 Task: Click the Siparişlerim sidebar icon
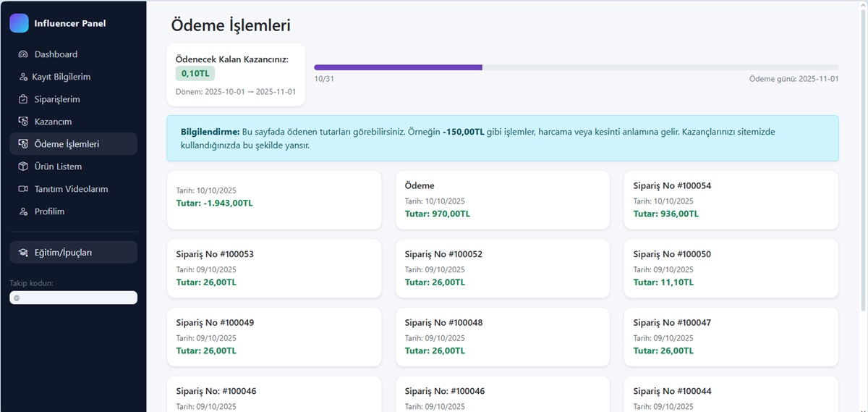pyautogui.click(x=23, y=99)
